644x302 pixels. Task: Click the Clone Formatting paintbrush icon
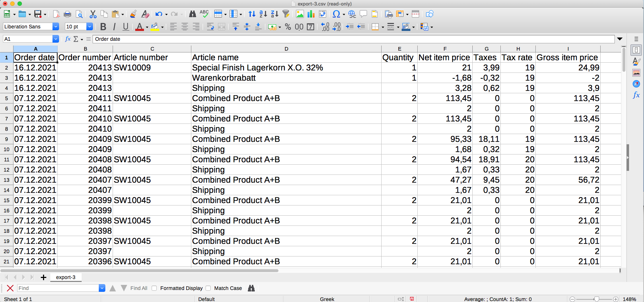pyautogui.click(x=133, y=14)
